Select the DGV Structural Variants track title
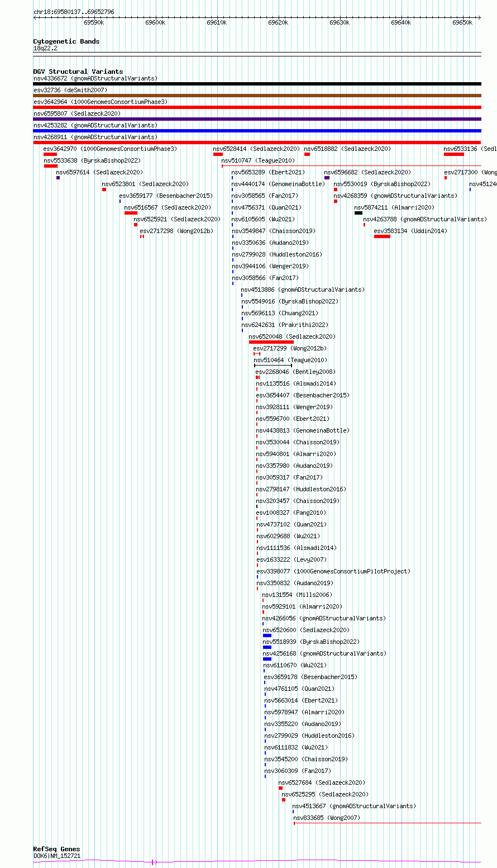Viewport: 497px width, 868px height. click(78, 72)
